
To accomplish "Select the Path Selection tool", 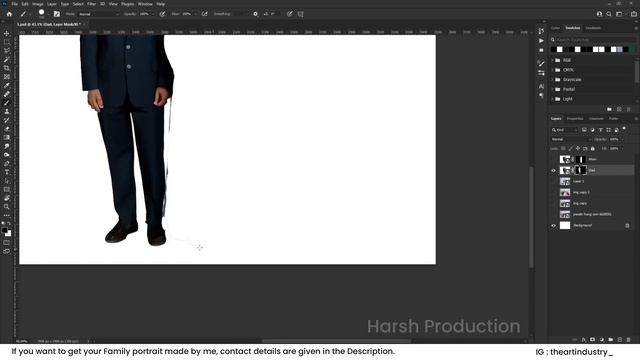I will click(x=7, y=181).
